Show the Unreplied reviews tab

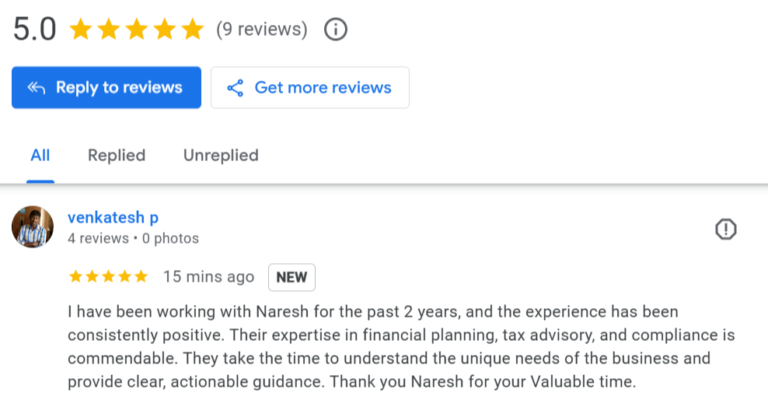[220, 155]
